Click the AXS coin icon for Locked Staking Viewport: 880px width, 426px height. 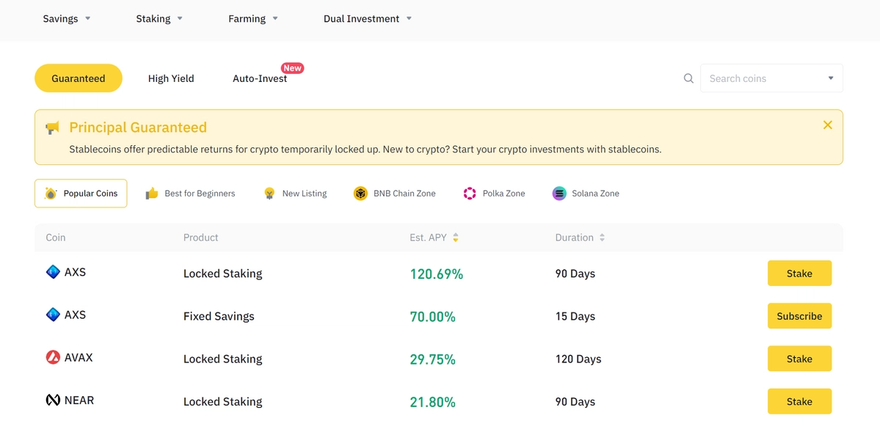(x=53, y=272)
